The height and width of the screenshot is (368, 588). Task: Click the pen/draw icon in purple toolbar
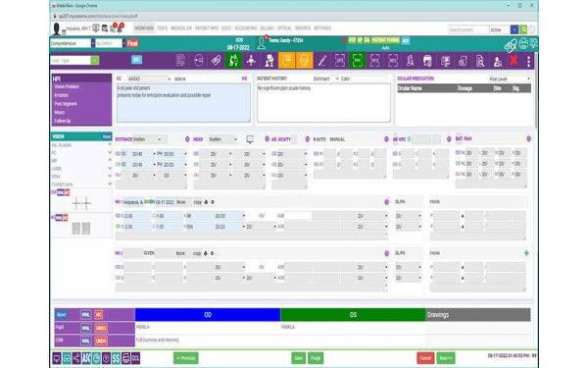point(321,61)
